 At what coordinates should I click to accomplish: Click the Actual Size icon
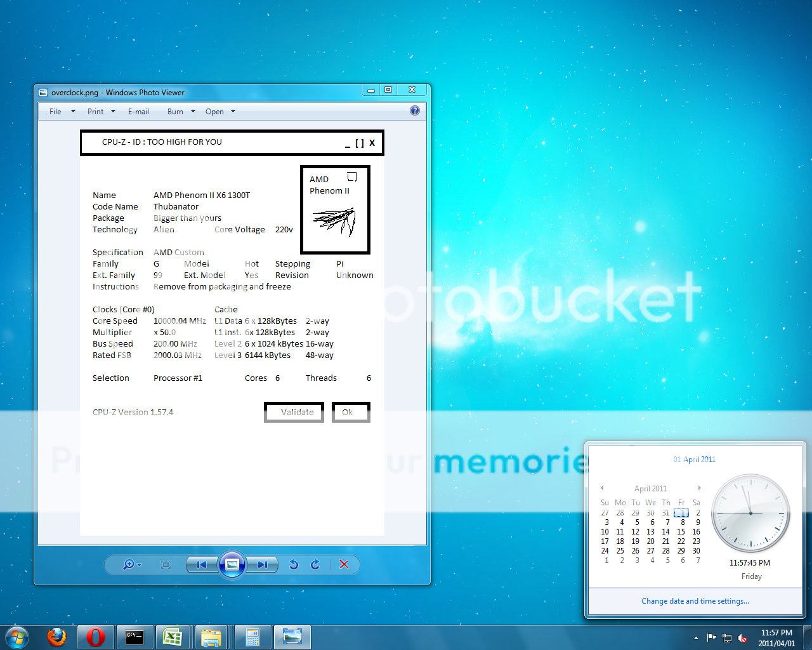click(x=166, y=564)
